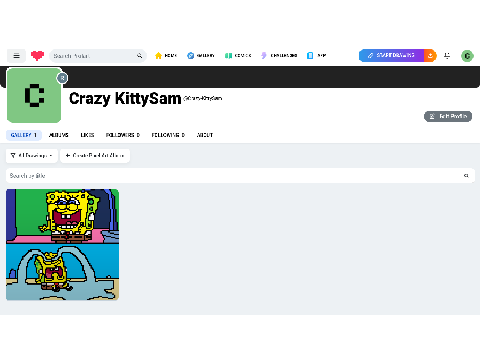Click the Crazy KittySam profile name

tap(125, 99)
